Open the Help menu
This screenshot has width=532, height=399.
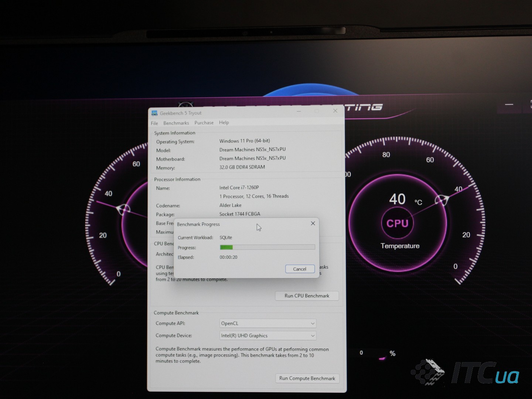point(224,122)
